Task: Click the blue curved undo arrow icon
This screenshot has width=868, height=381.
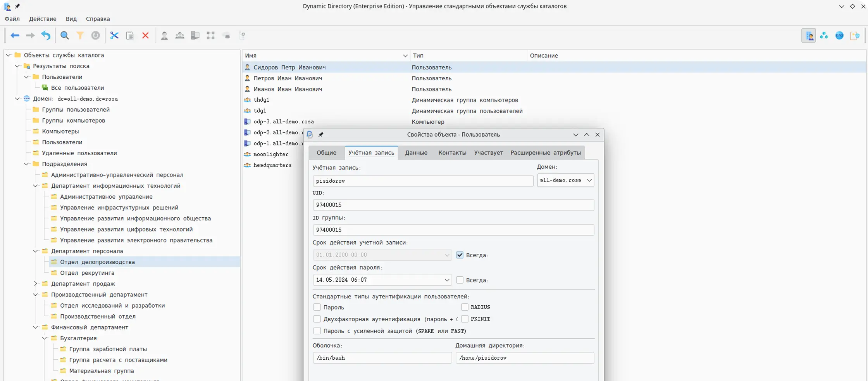Action: pyautogui.click(x=46, y=36)
